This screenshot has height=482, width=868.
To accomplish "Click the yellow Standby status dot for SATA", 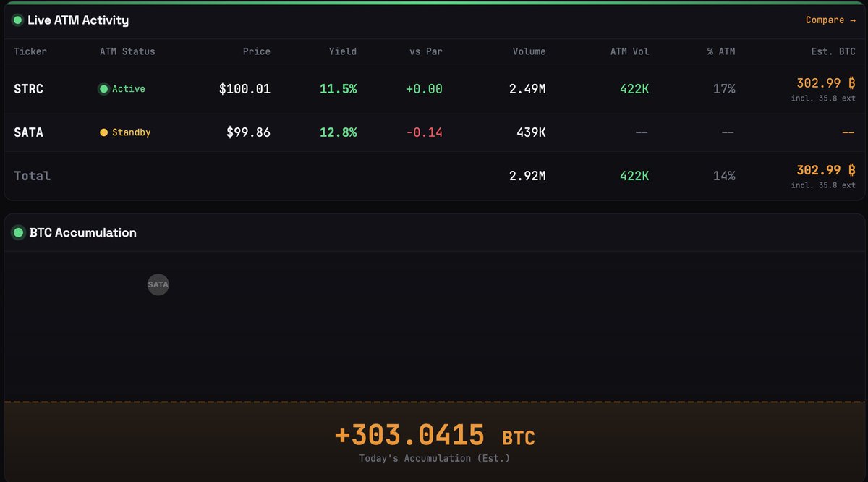I will (103, 132).
